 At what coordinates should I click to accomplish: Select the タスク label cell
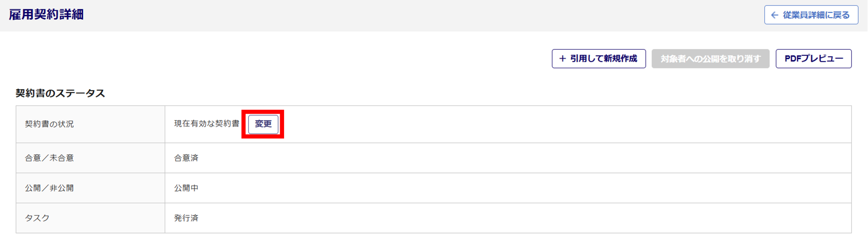click(x=91, y=218)
